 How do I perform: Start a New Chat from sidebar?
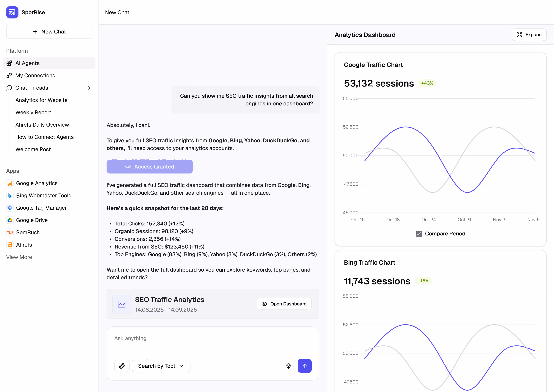pos(49,32)
